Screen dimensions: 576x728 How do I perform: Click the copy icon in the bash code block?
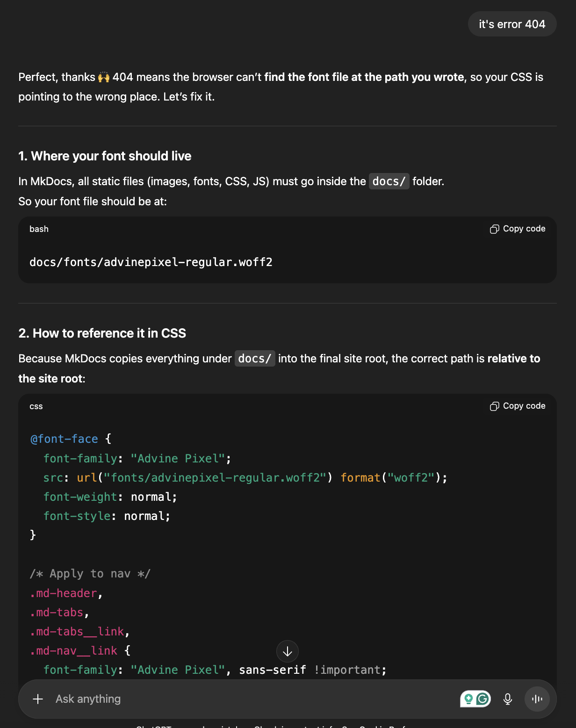pos(494,229)
